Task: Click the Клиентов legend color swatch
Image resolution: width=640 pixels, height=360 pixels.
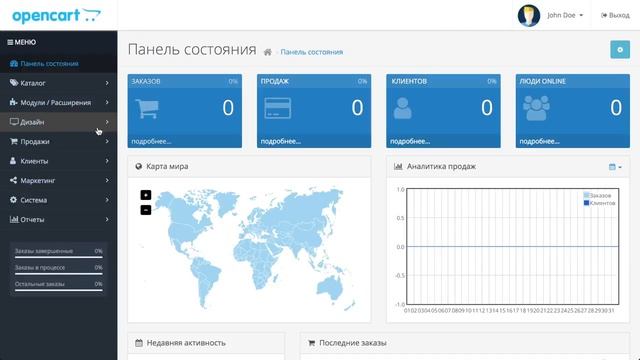Action: pyautogui.click(x=587, y=203)
